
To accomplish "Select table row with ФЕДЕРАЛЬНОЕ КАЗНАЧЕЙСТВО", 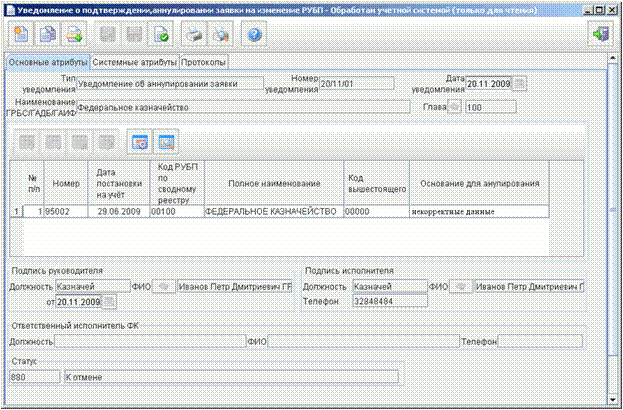I will pos(280,212).
